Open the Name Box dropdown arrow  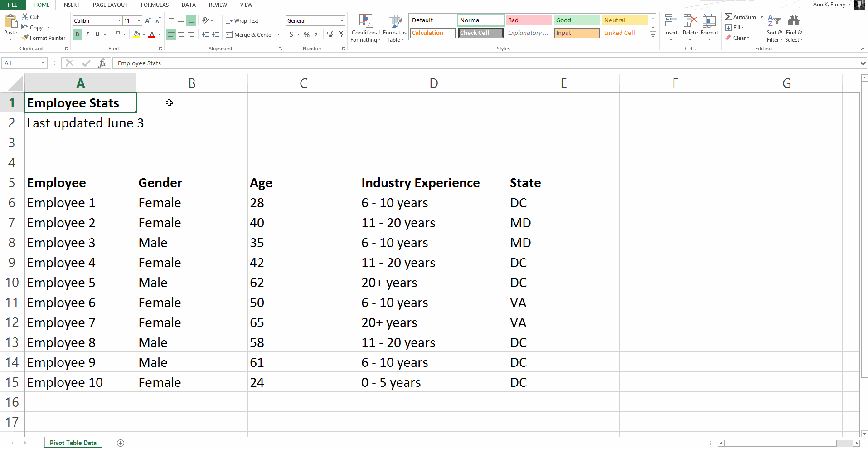tap(42, 63)
